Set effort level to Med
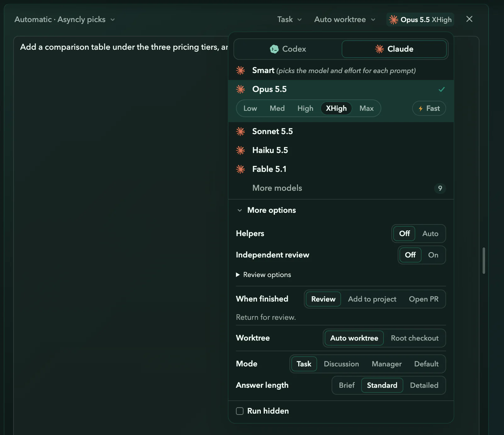 point(277,109)
